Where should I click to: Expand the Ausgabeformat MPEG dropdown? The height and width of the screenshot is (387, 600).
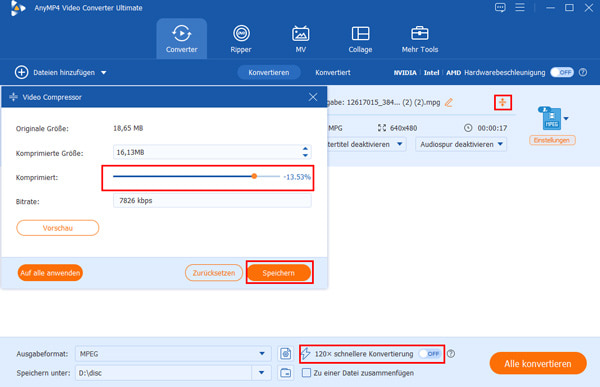pos(262,354)
